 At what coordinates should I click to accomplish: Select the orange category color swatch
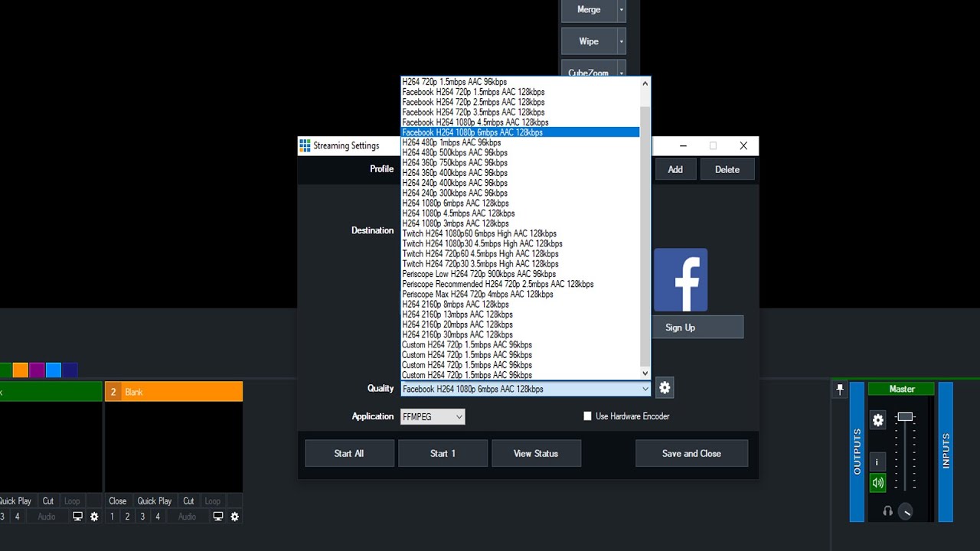click(x=20, y=370)
